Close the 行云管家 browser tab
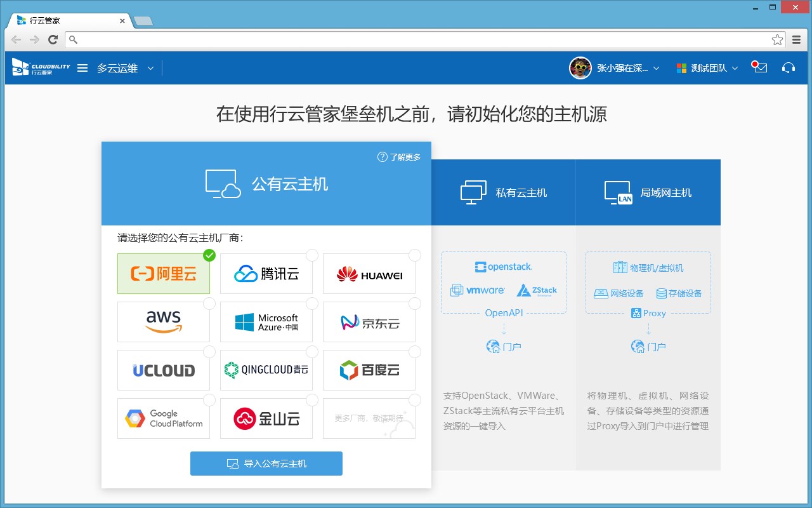The image size is (812, 508). pos(122,20)
